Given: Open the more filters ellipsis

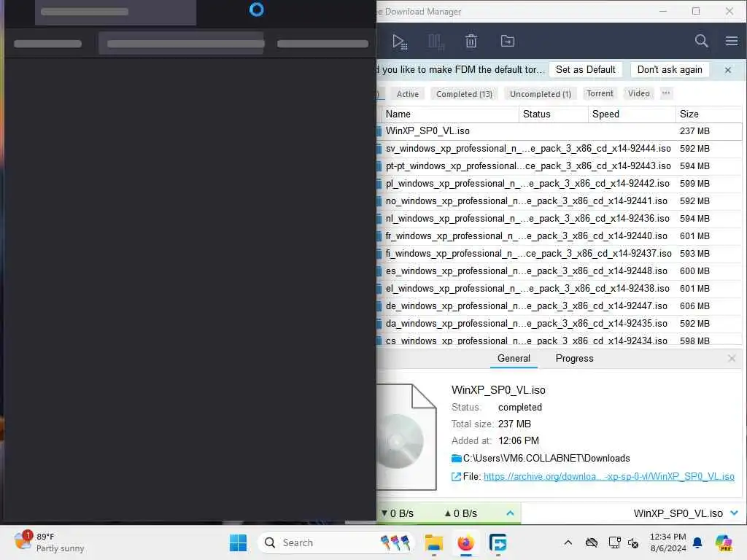Looking at the screenshot, I should point(666,93).
